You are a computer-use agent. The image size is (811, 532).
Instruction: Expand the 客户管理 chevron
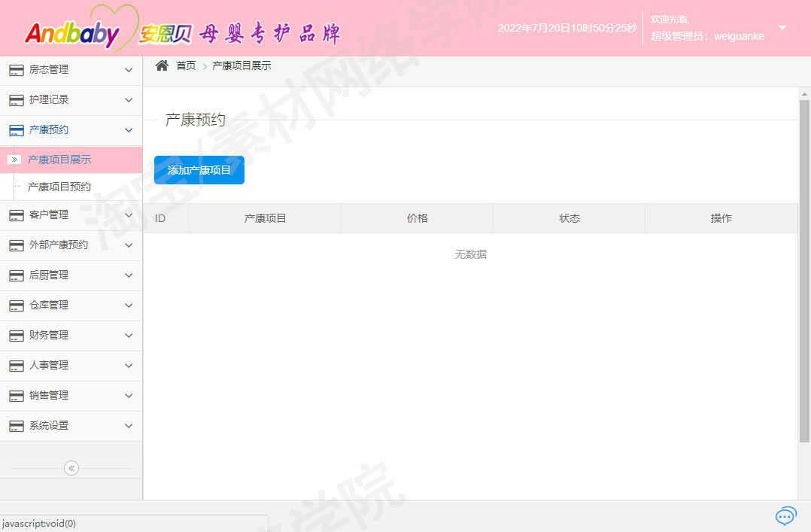click(129, 214)
